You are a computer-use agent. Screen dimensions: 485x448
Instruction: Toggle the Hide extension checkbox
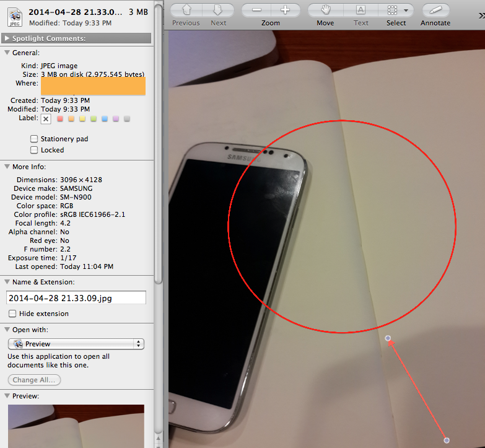coord(12,314)
